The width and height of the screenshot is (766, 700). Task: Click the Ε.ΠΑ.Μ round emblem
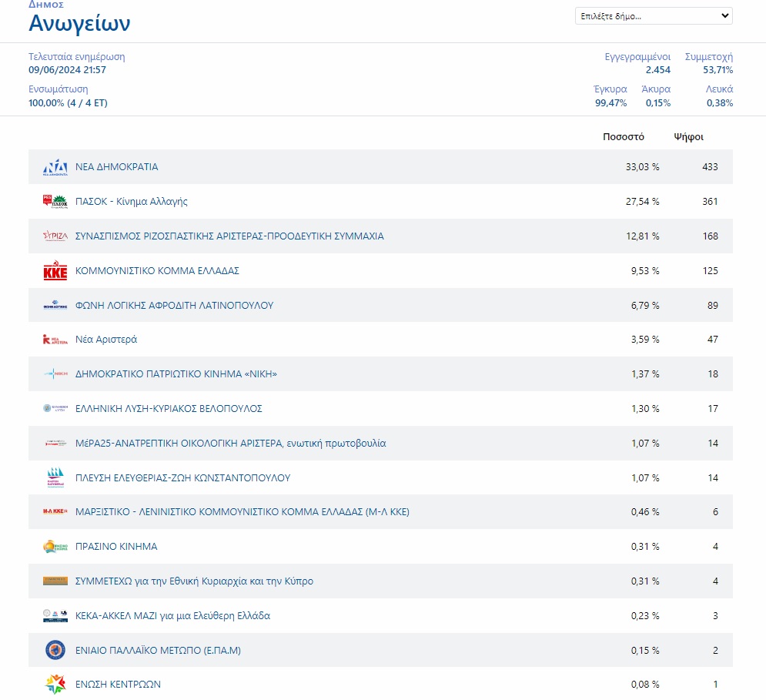pos(55,650)
